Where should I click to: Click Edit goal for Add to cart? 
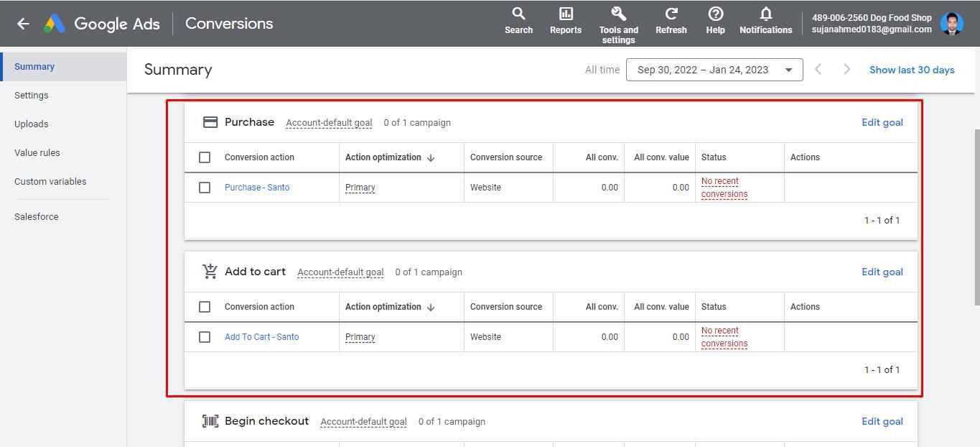click(x=882, y=272)
